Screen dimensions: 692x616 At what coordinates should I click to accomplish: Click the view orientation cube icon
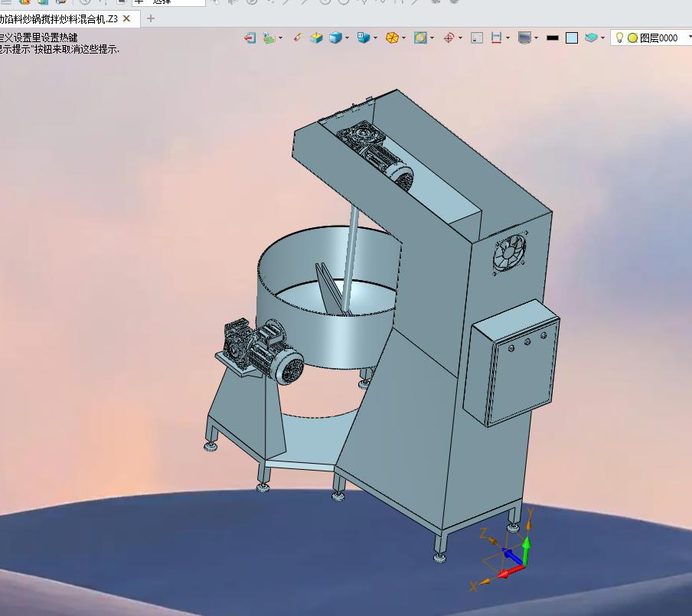364,38
